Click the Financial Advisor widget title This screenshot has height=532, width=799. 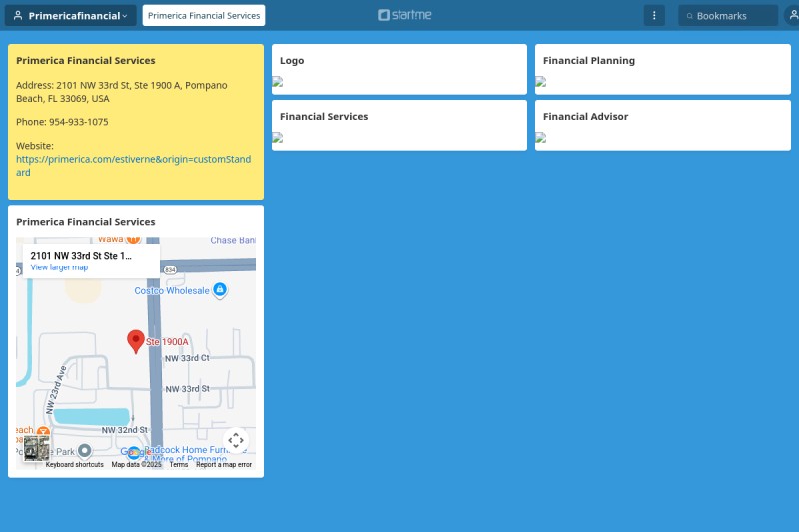click(x=585, y=117)
